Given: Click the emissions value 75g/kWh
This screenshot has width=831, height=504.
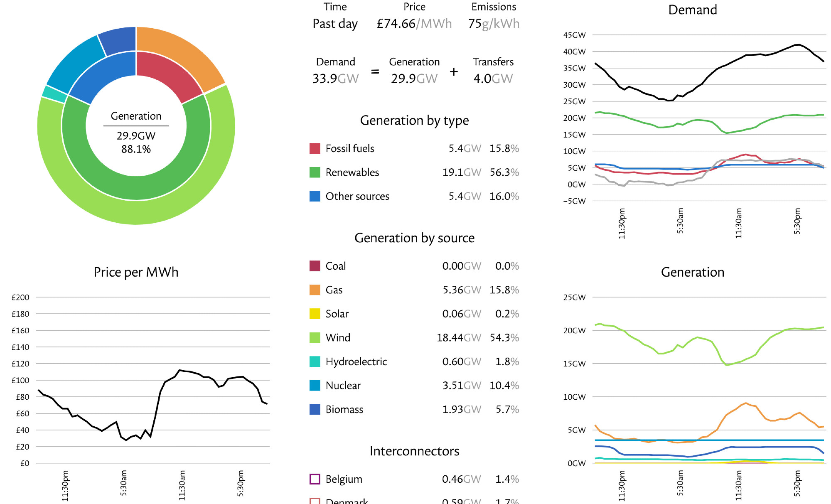Looking at the screenshot, I should [x=494, y=24].
